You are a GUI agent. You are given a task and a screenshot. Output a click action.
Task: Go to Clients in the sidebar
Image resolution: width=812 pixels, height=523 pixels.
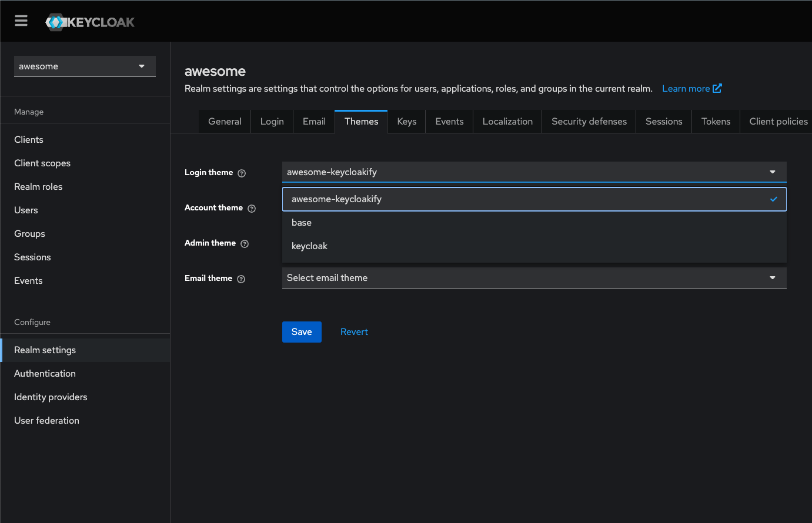[x=85, y=140]
